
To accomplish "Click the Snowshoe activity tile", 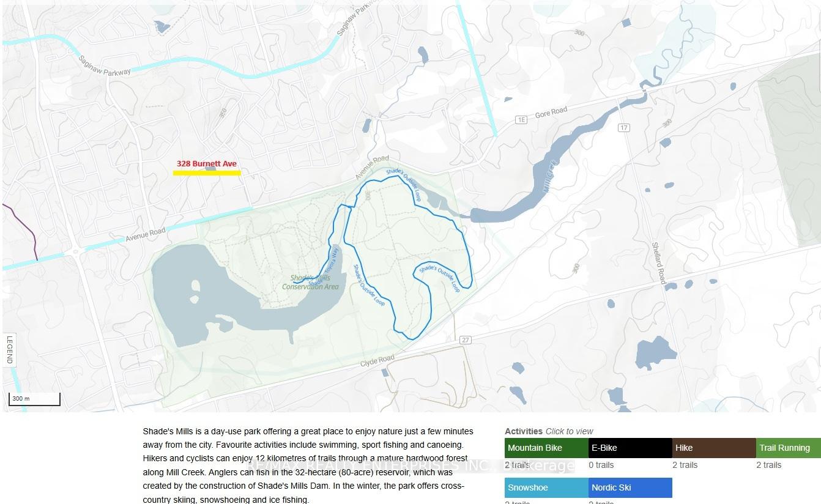I will (x=546, y=487).
